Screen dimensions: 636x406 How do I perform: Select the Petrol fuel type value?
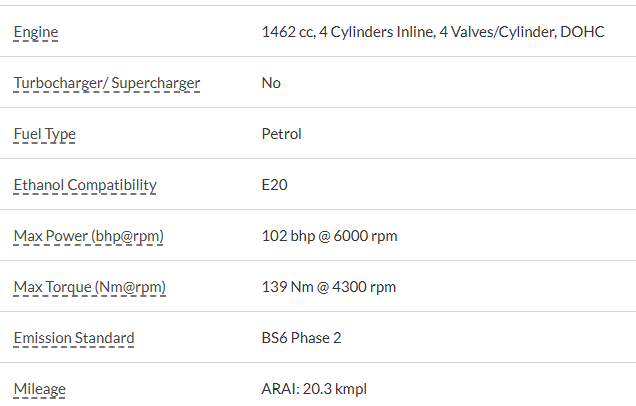tap(281, 134)
